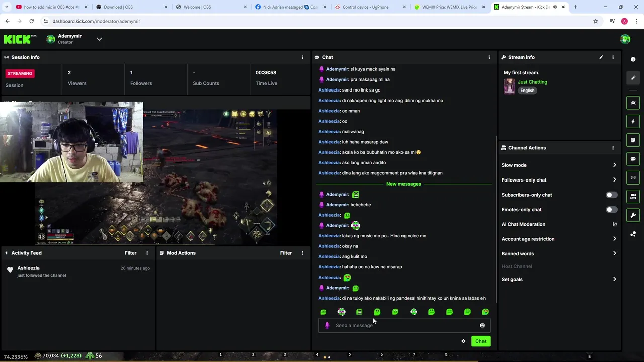Toggle the wrench stream-info widget in sidebar
The width and height of the screenshot is (644, 362).
pyautogui.click(x=633, y=215)
